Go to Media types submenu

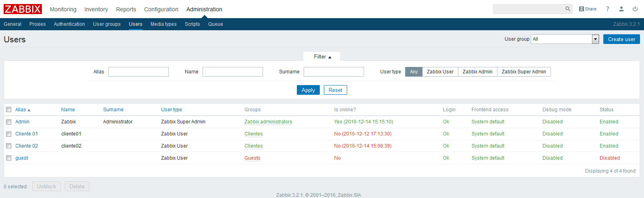(x=164, y=24)
